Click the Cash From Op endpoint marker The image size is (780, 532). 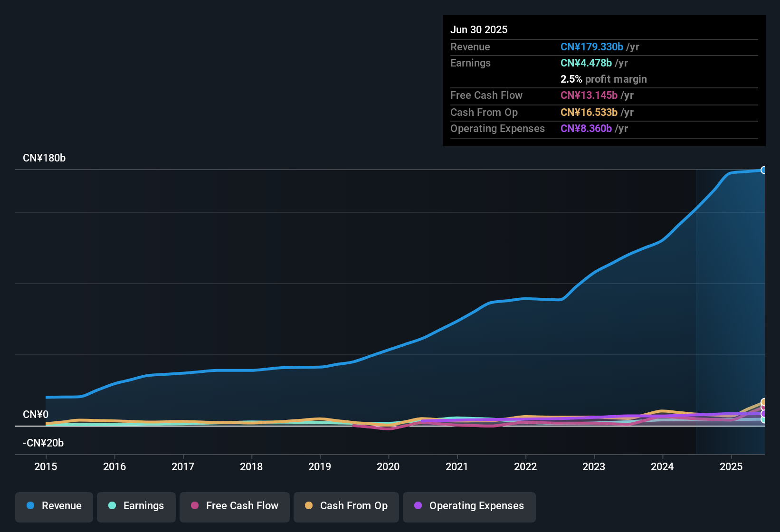(763, 401)
